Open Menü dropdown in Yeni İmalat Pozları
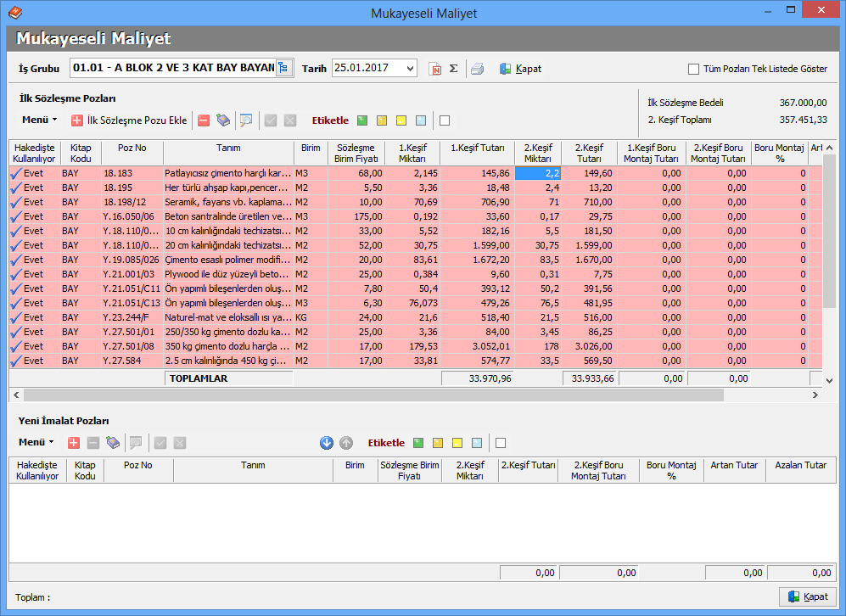This screenshot has height=616, width=846. 36,443
